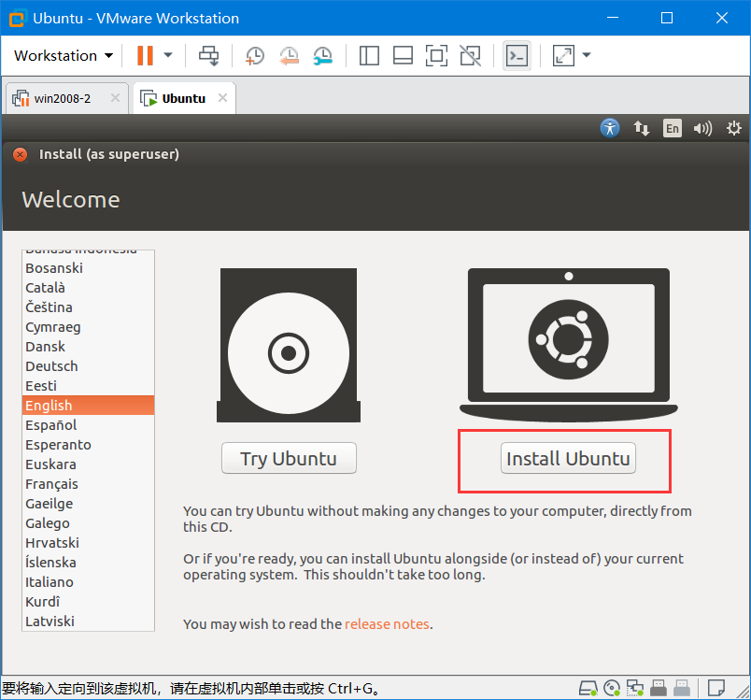
Task: Send Ctrl+Alt+Del to the virtual machine
Action: [x=209, y=56]
